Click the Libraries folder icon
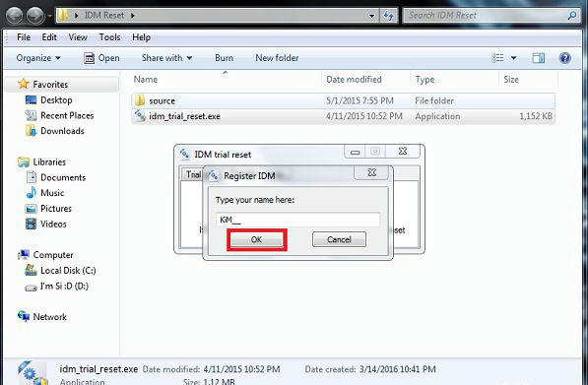This screenshot has width=588, height=385. tap(24, 161)
